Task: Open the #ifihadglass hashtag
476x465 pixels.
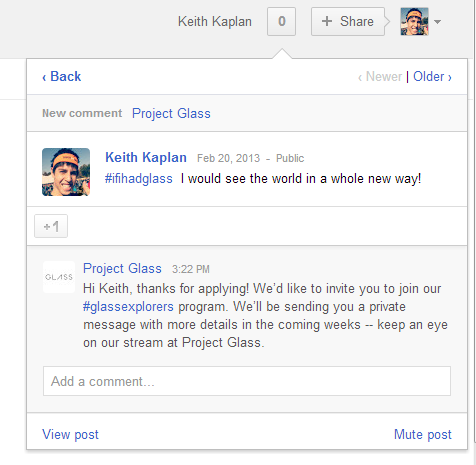Action: [x=139, y=179]
